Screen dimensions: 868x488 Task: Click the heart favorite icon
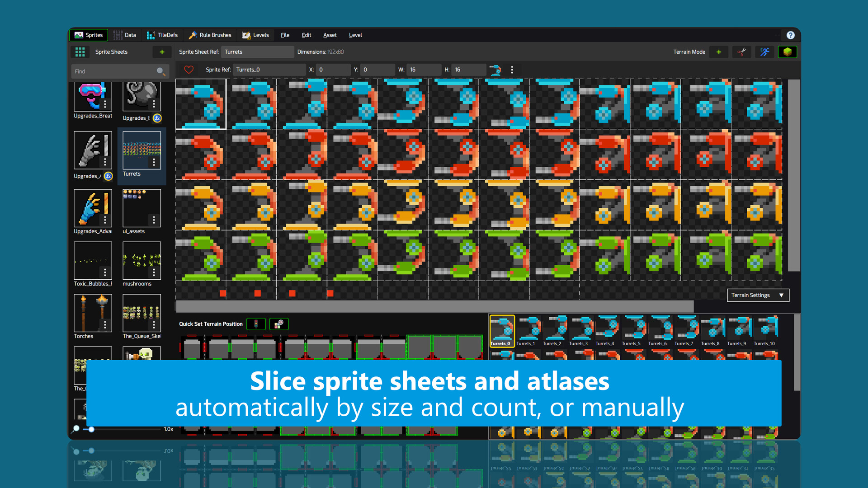tap(189, 70)
